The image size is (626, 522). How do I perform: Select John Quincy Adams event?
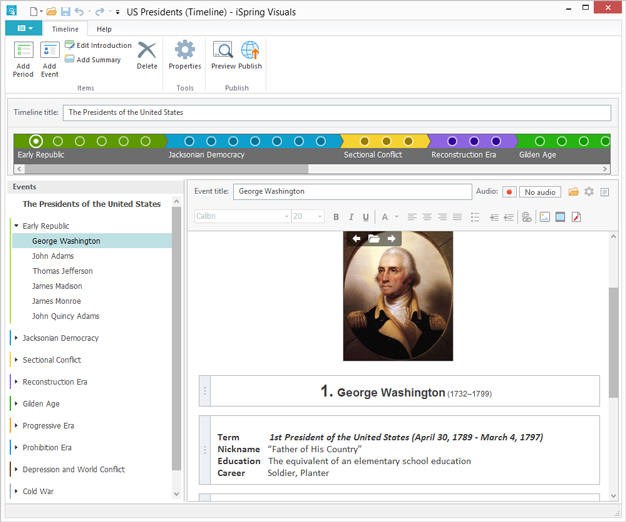coord(65,316)
